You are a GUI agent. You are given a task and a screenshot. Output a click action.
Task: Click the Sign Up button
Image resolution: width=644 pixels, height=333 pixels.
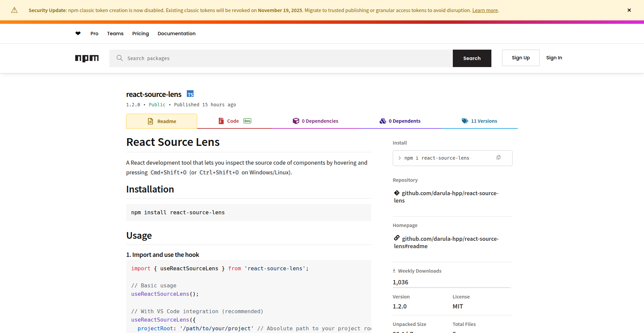521,58
